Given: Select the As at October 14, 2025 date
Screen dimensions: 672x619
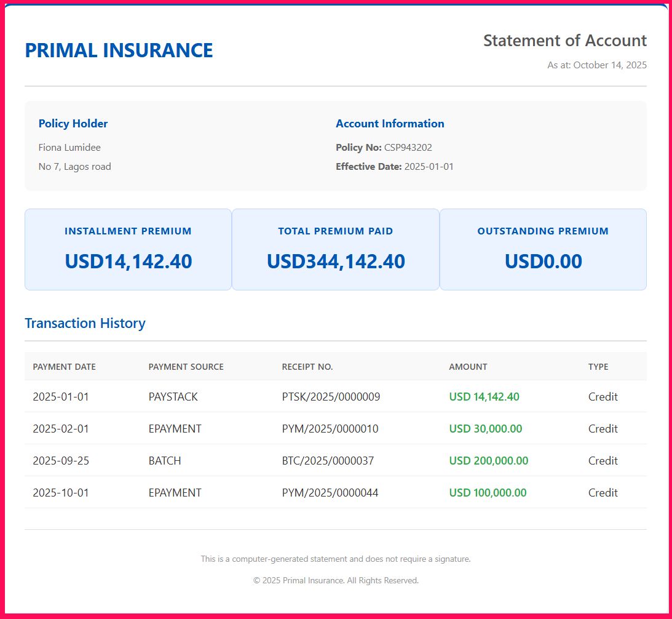Looking at the screenshot, I should [x=596, y=65].
